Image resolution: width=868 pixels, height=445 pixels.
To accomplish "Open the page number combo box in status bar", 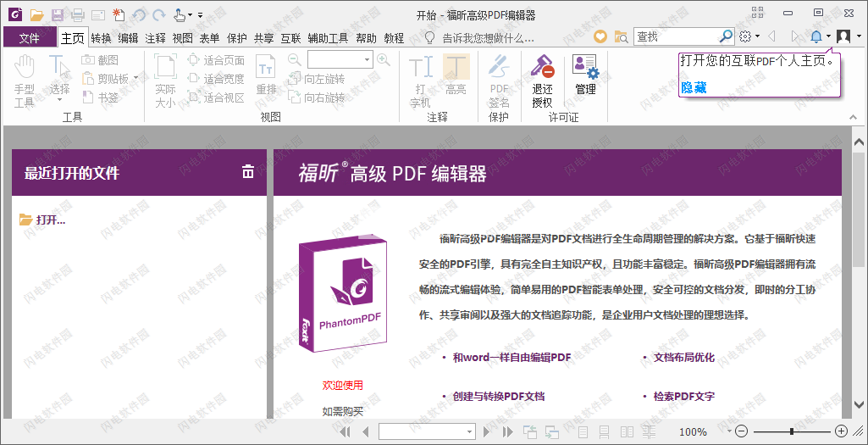I will pyautogui.click(x=428, y=431).
